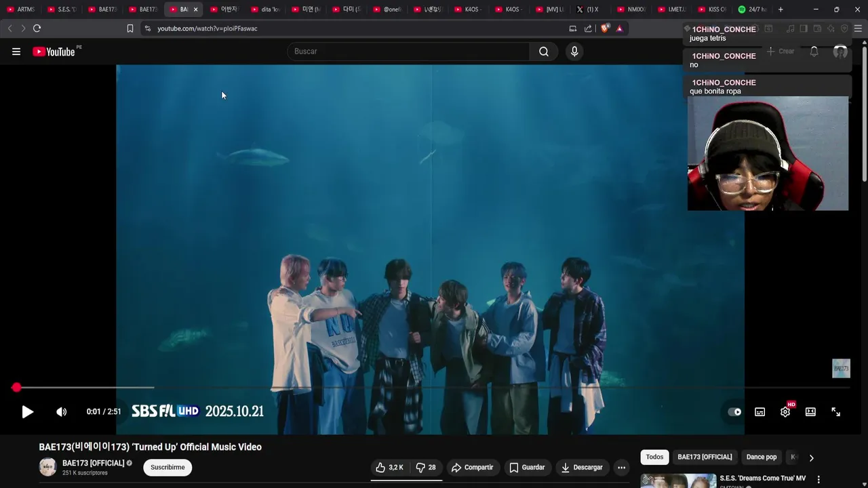
Task: Toggle the autoplay switch
Action: point(734,411)
